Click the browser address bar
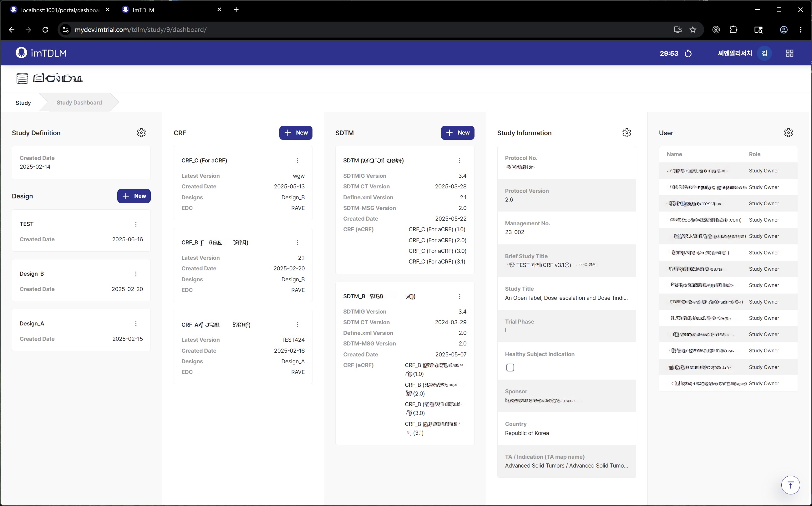 pyautogui.click(x=368, y=30)
